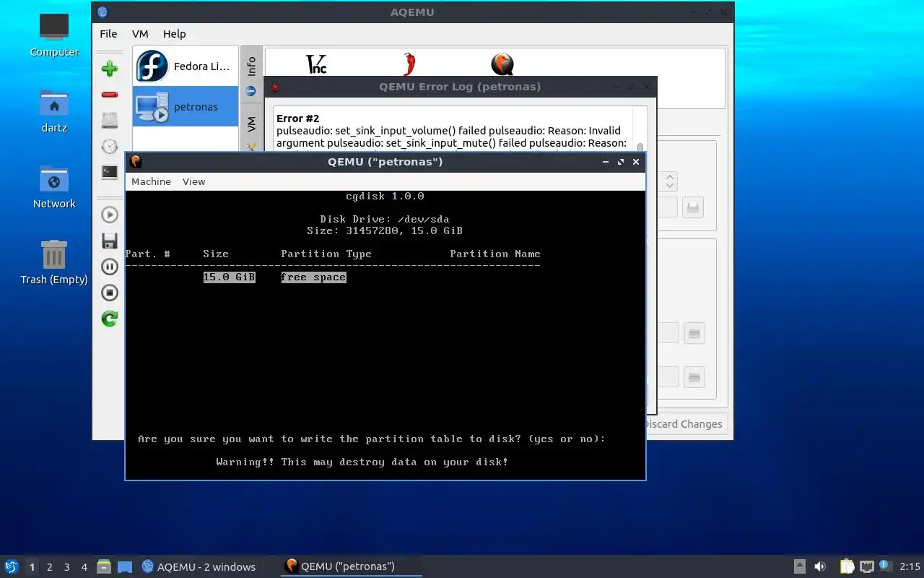Viewport: 924px width, 578px height.
Task: Click the cgdisk 1.0.0 title text
Action: pyautogui.click(x=385, y=196)
